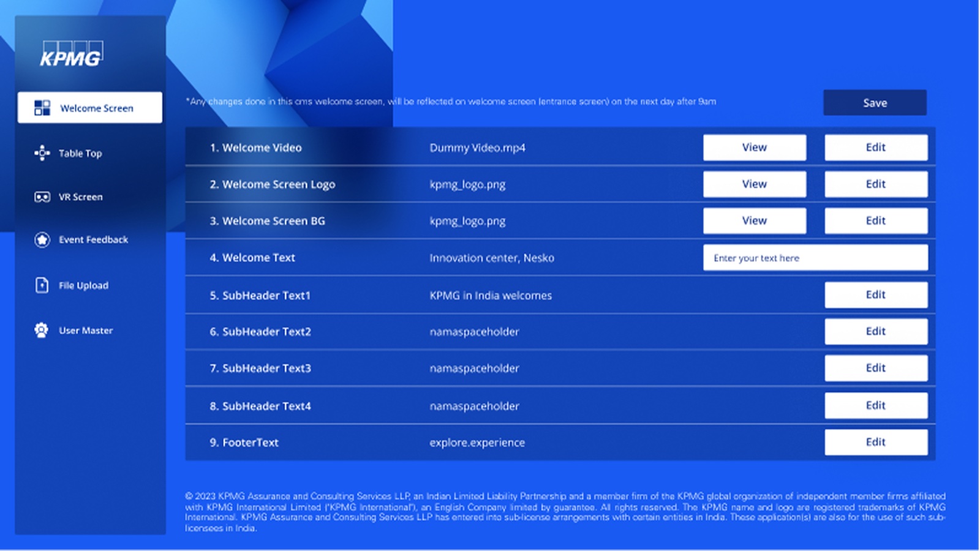The height and width of the screenshot is (551, 980).
Task: Click the VR Screen headset icon
Action: click(42, 197)
